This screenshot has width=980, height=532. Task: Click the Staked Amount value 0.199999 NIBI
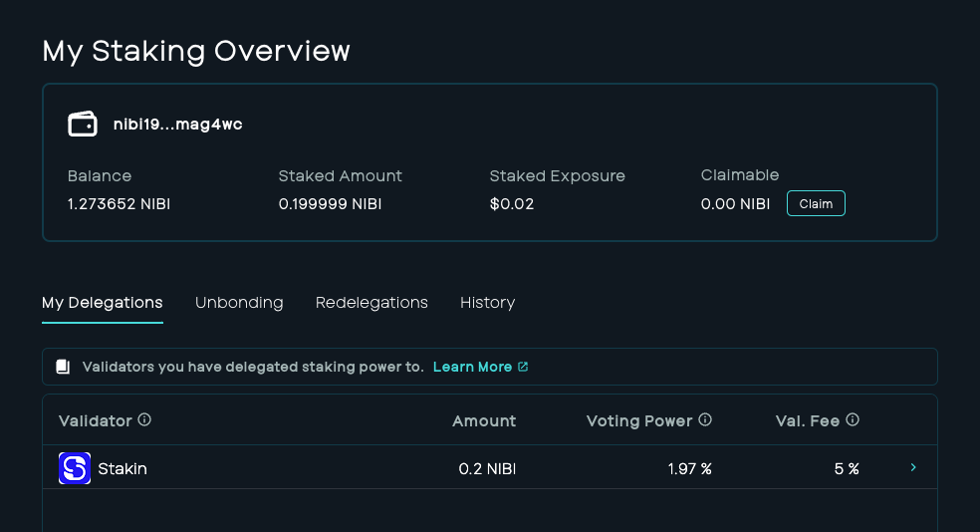(x=330, y=204)
